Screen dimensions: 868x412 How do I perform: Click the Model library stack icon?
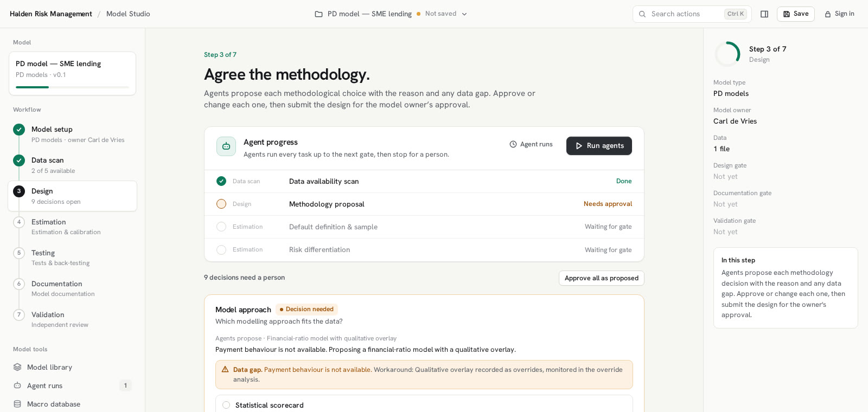pyautogui.click(x=17, y=367)
